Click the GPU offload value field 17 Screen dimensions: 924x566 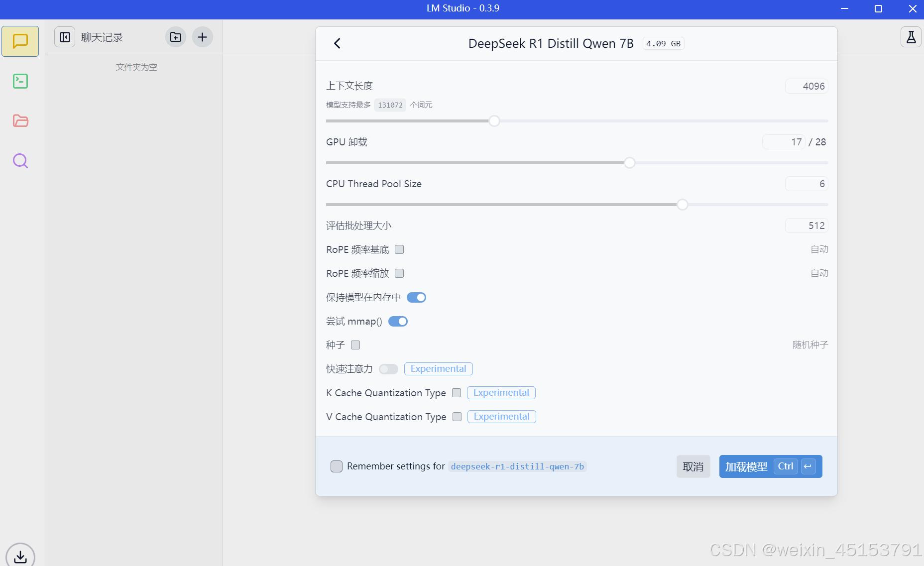(x=784, y=142)
